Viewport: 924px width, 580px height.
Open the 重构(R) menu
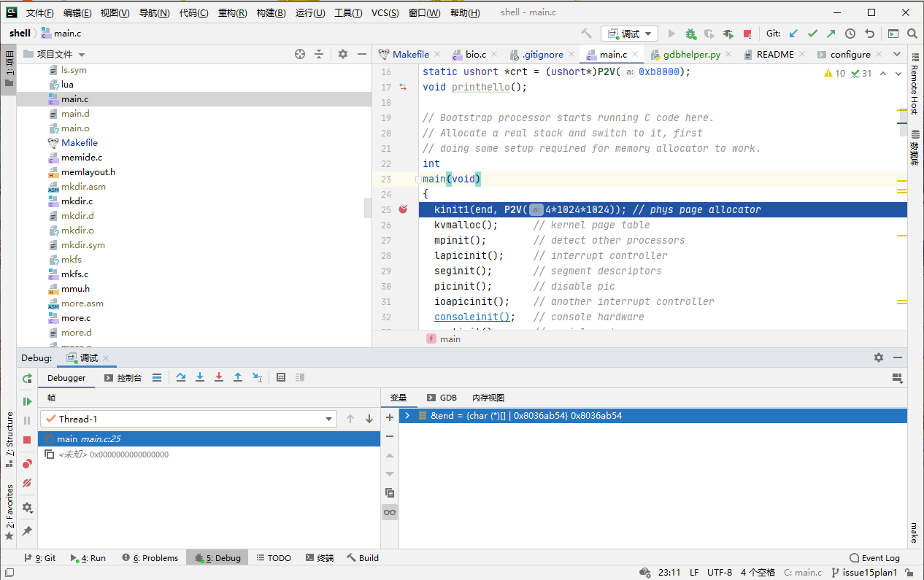point(232,13)
